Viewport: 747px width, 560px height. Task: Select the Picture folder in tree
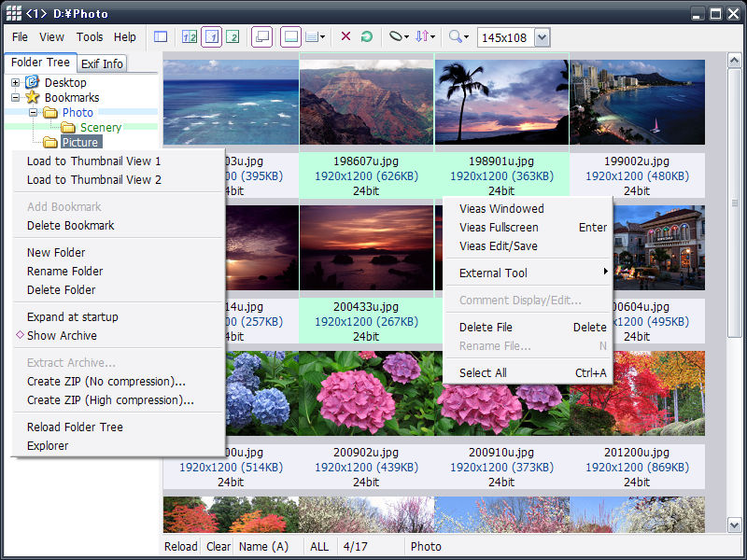click(80, 143)
